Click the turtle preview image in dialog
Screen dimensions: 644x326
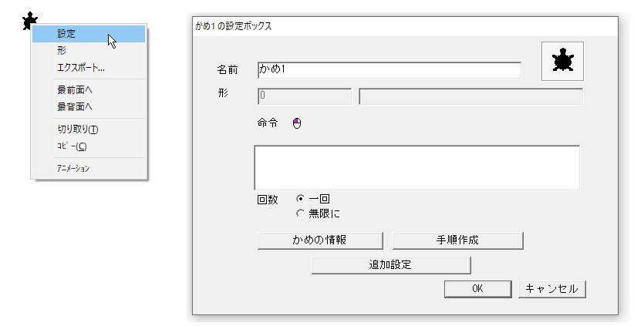[562, 61]
